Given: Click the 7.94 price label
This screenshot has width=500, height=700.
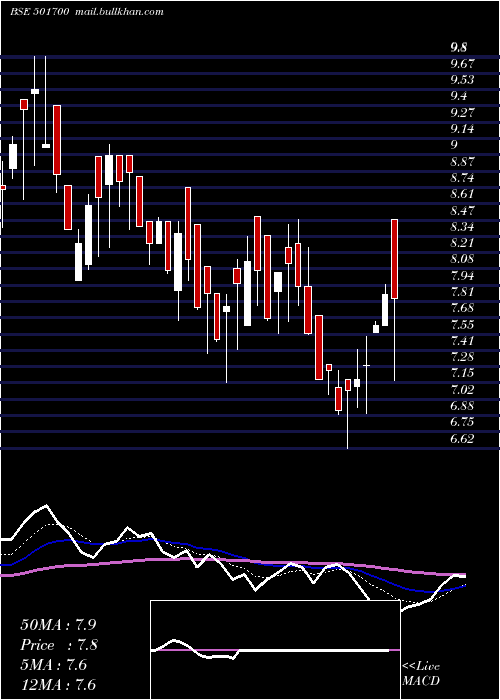Looking at the screenshot, I should [x=462, y=275].
